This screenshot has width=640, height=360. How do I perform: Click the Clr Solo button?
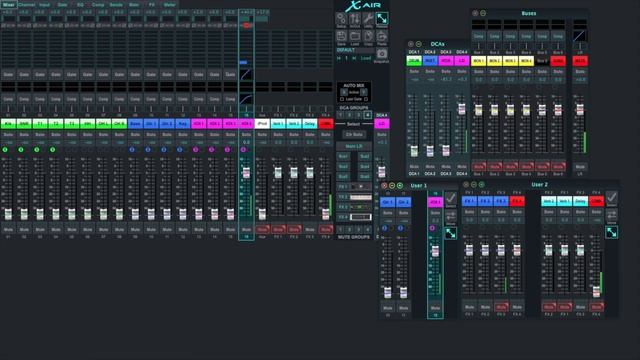pos(354,134)
